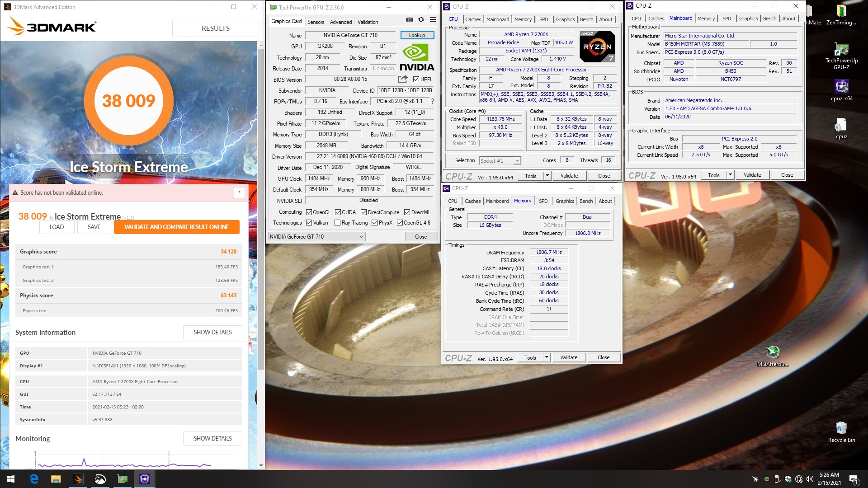Click Validate and Compare Result Online
The image size is (868, 488).
(x=176, y=227)
